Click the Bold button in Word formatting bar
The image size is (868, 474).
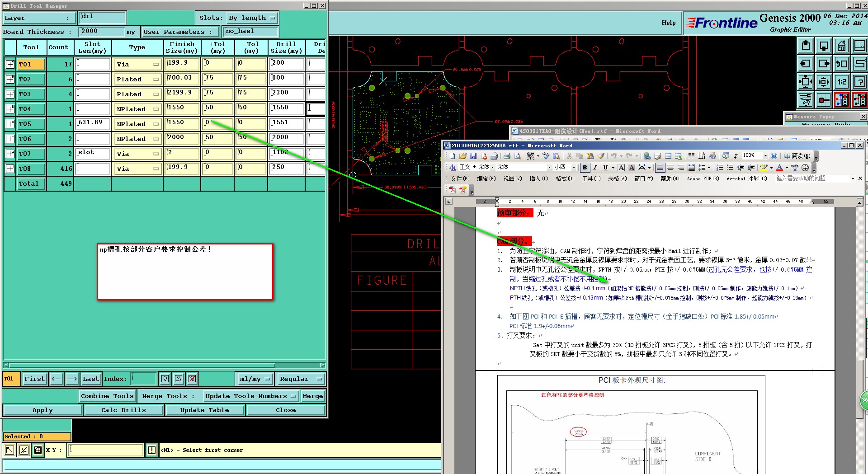585,168
